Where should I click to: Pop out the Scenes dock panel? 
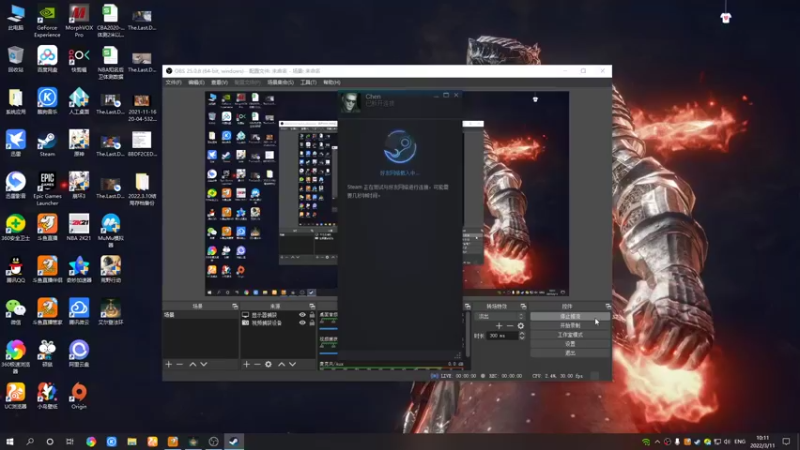click(235, 306)
